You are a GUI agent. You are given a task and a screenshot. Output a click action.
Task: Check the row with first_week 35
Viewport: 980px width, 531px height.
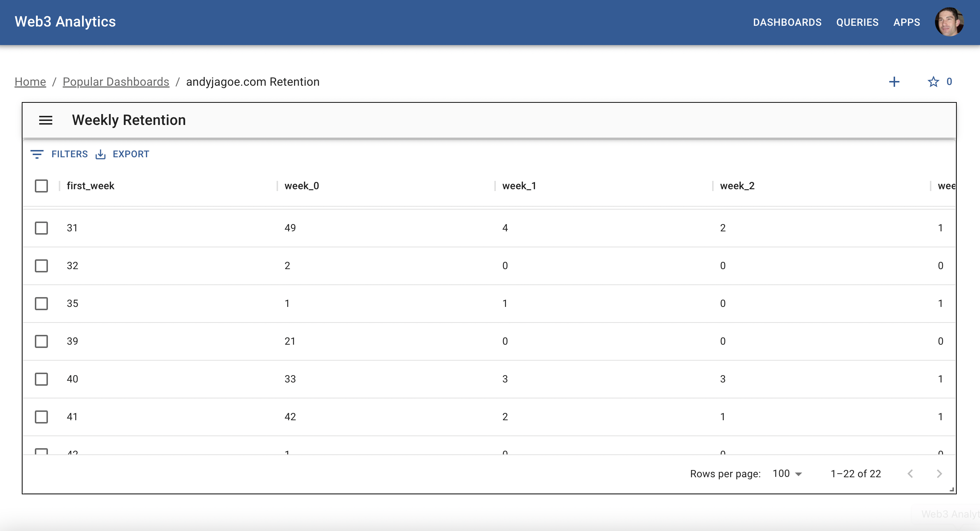[41, 303]
